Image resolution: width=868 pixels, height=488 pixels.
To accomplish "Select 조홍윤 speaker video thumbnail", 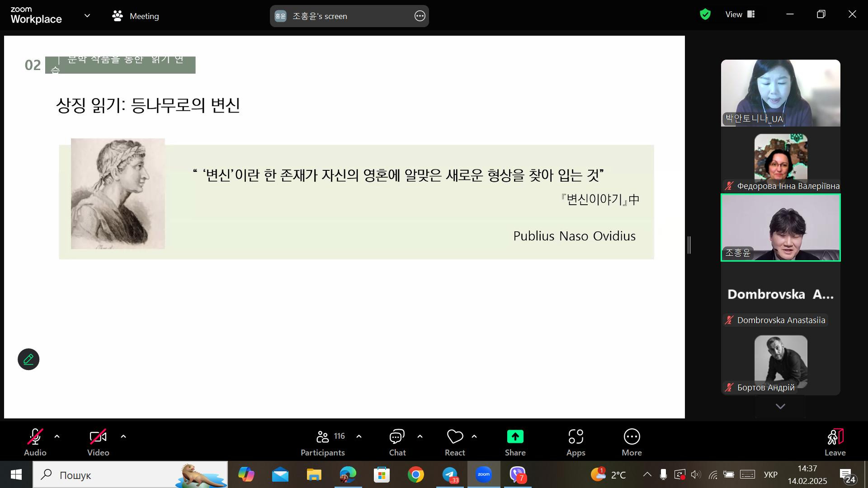I will (780, 227).
